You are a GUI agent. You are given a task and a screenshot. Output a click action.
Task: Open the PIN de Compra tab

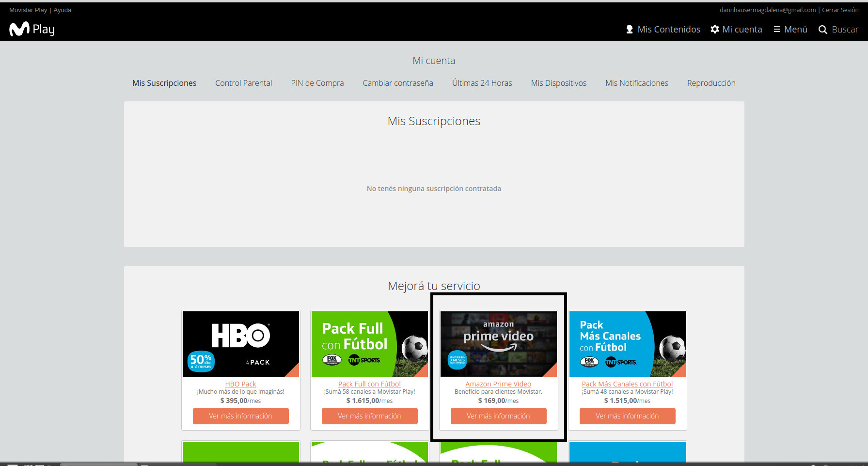tap(317, 83)
